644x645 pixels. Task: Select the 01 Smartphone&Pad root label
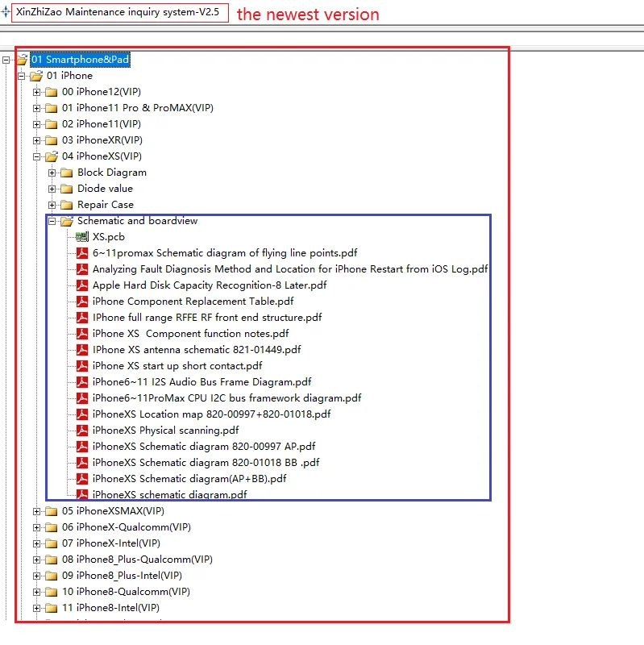click(80, 60)
